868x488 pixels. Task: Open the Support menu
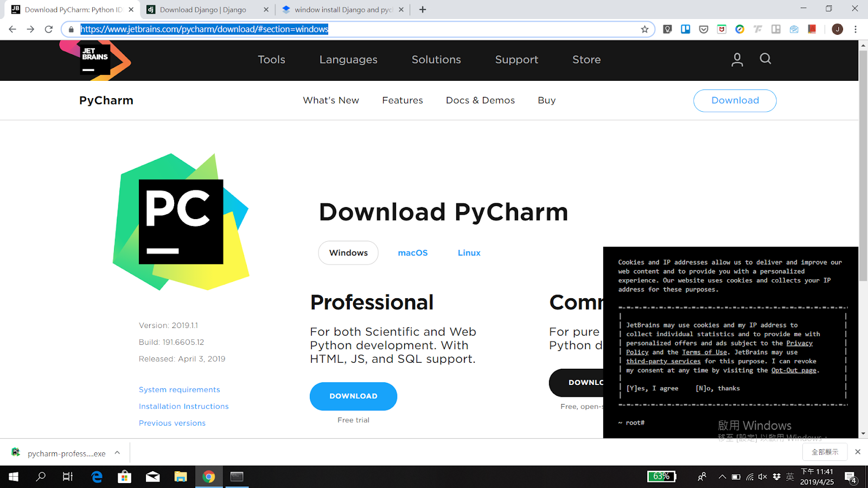click(x=516, y=60)
